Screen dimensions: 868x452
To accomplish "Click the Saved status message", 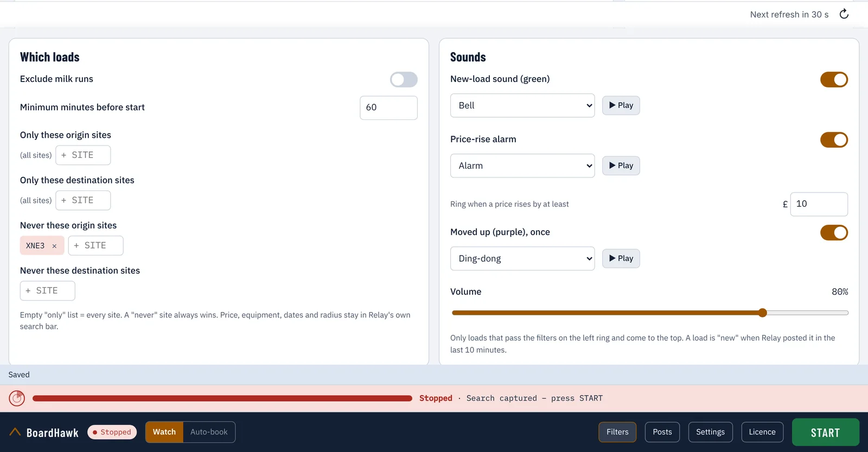I will [19, 374].
